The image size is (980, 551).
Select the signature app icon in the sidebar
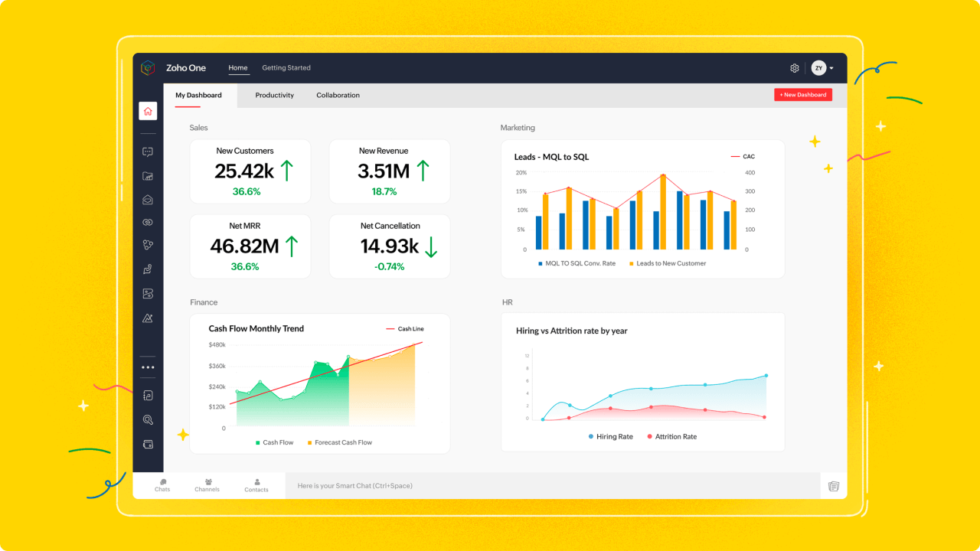tap(148, 269)
